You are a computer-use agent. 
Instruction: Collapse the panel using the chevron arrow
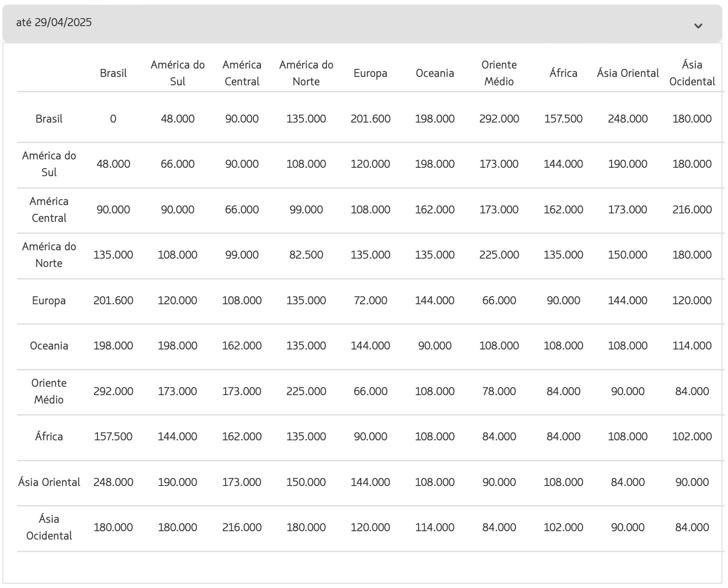point(698,26)
